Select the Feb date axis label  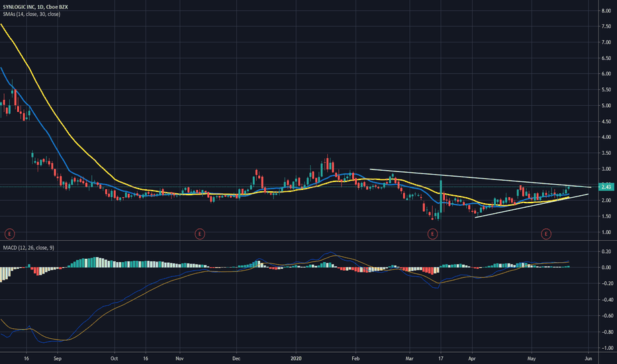(356, 359)
